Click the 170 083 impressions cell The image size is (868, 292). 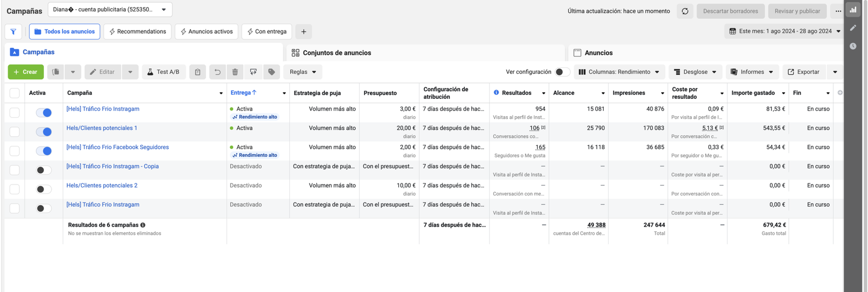[653, 128]
